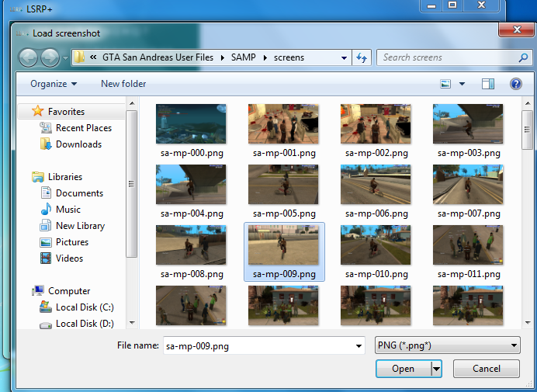This screenshot has height=392, width=537.
Task: Click the file list scroll down arrow
Action: click(528, 322)
